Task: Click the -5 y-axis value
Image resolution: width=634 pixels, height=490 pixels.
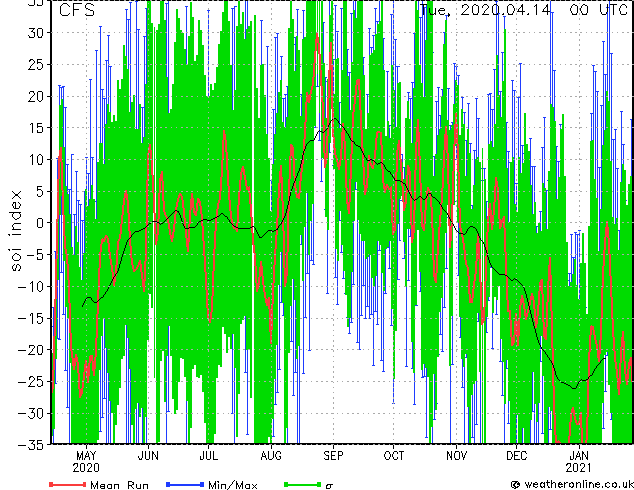Action: pyautogui.click(x=37, y=255)
